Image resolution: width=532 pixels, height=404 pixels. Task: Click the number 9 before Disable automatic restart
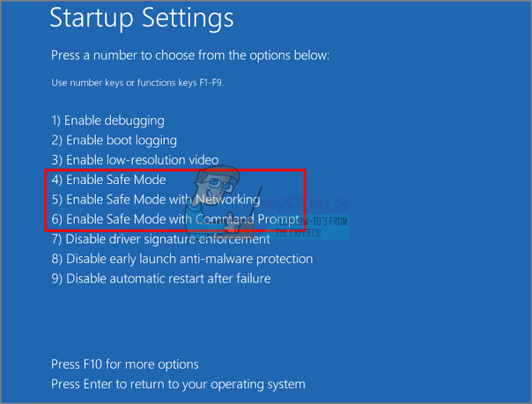(x=55, y=278)
